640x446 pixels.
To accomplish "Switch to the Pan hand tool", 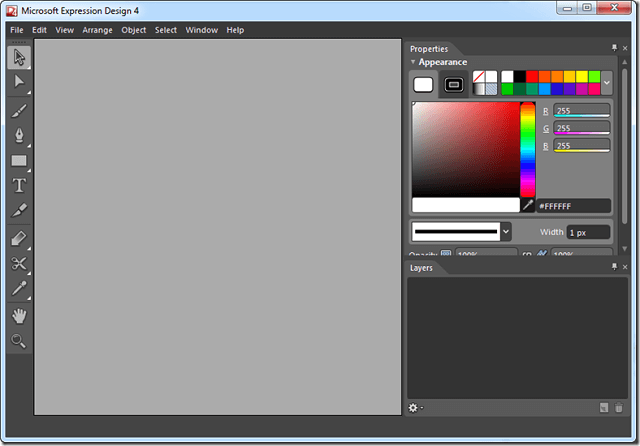I will pyautogui.click(x=19, y=315).
